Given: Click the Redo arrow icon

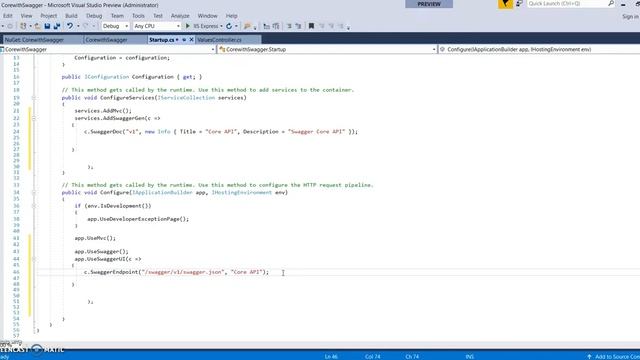Looking at the screenshot, I should (x=85, y=26).
